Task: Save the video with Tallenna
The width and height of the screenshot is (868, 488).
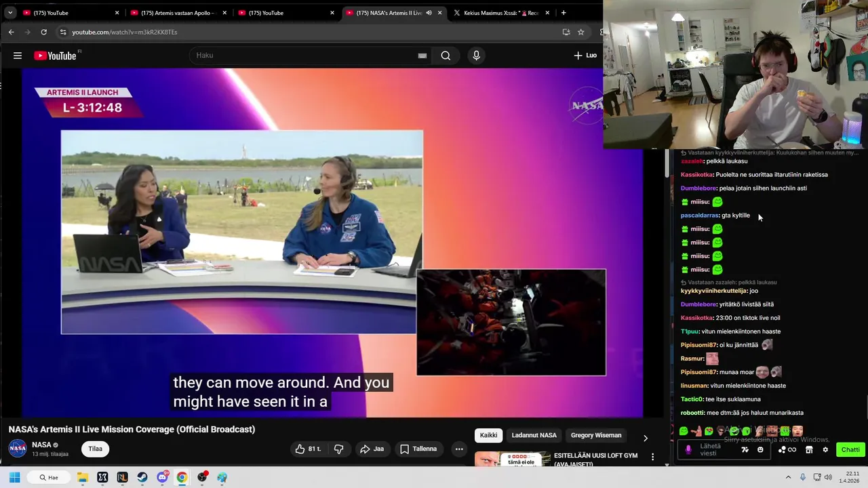Action: click(x=418, y=449)
